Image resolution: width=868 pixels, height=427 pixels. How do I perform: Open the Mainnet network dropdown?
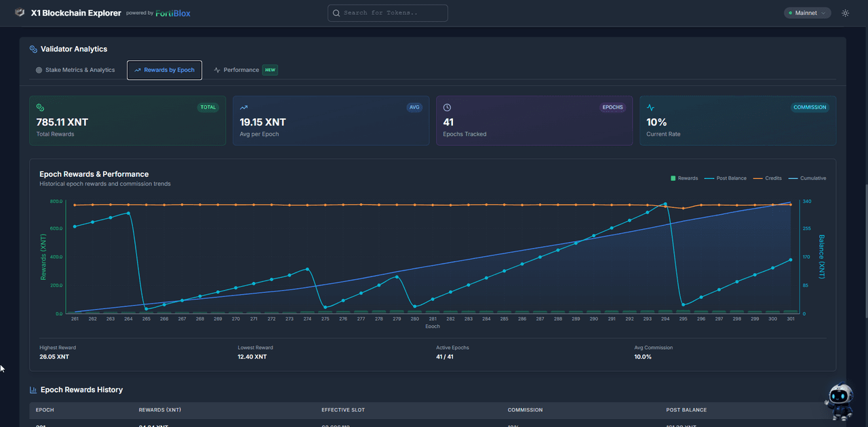coord(808,13)
